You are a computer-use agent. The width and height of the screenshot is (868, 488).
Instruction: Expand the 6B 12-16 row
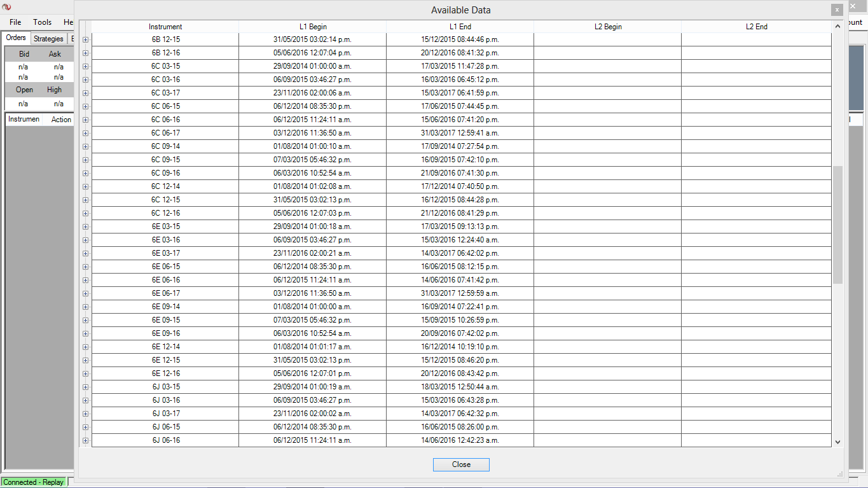pyautogui.click(x=85, y=53)
